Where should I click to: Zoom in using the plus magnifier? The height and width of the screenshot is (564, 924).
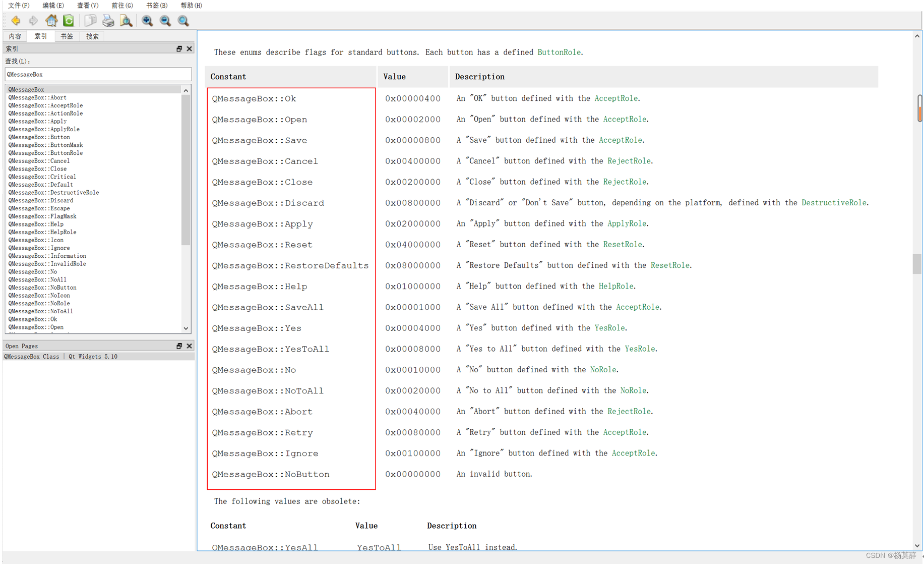click(x=147, y=21)
